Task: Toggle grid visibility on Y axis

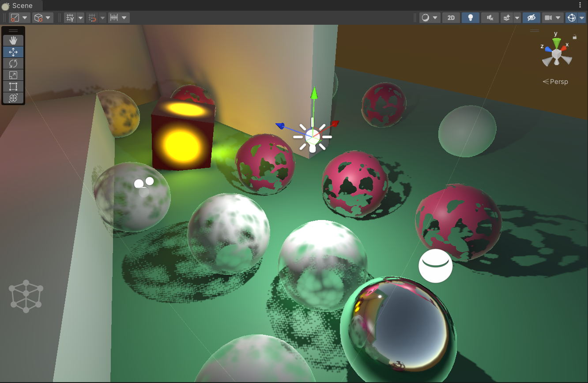Action: point(70,18)
